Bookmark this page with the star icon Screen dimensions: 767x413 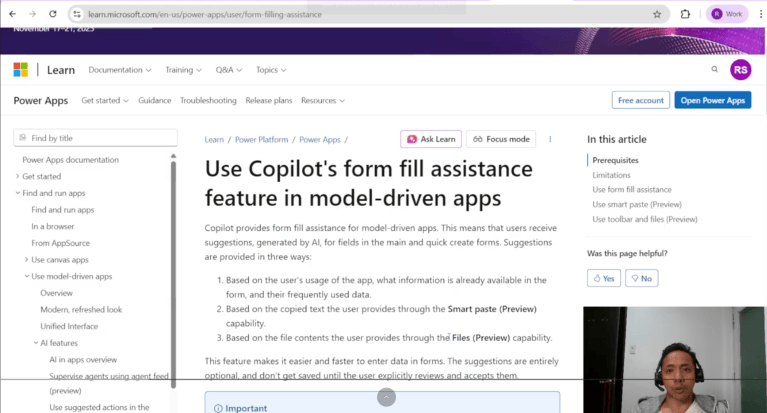pos(657,14)
